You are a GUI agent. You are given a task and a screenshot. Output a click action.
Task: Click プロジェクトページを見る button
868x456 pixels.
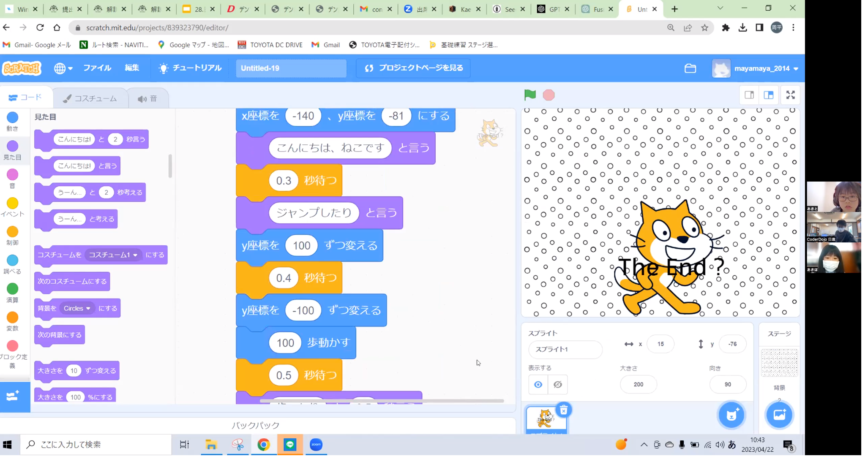[x=413, y=68]
